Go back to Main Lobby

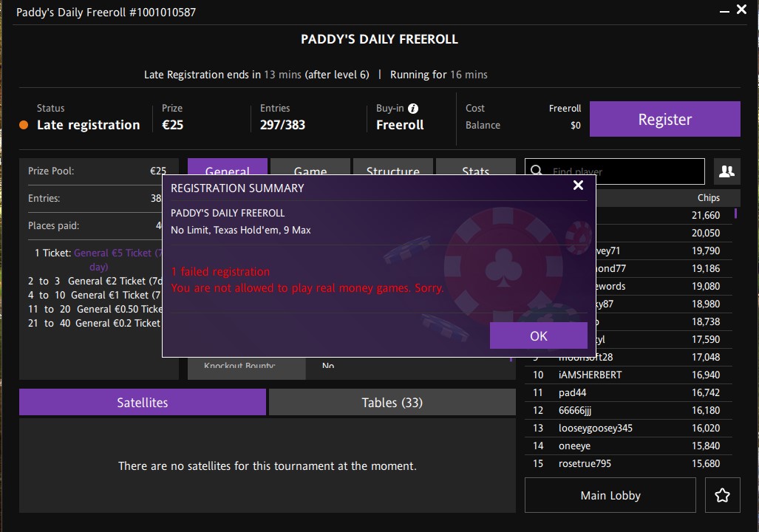click(x=610, y=495)
